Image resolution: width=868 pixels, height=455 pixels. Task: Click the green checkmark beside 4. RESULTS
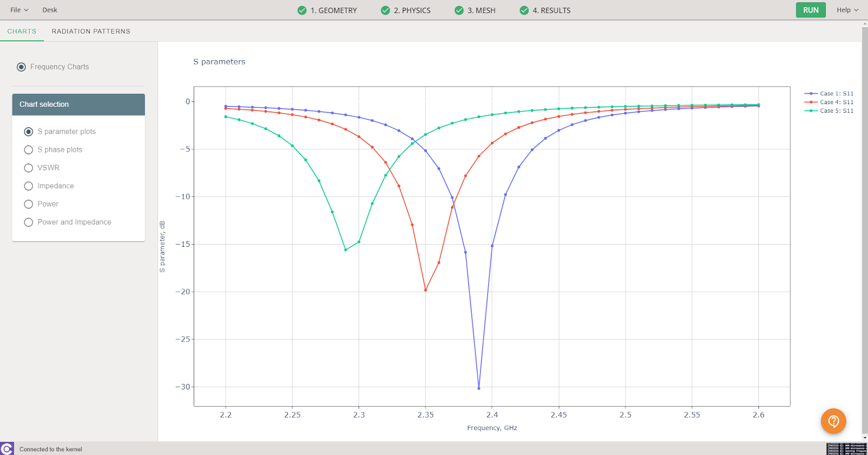coord(524,10)
